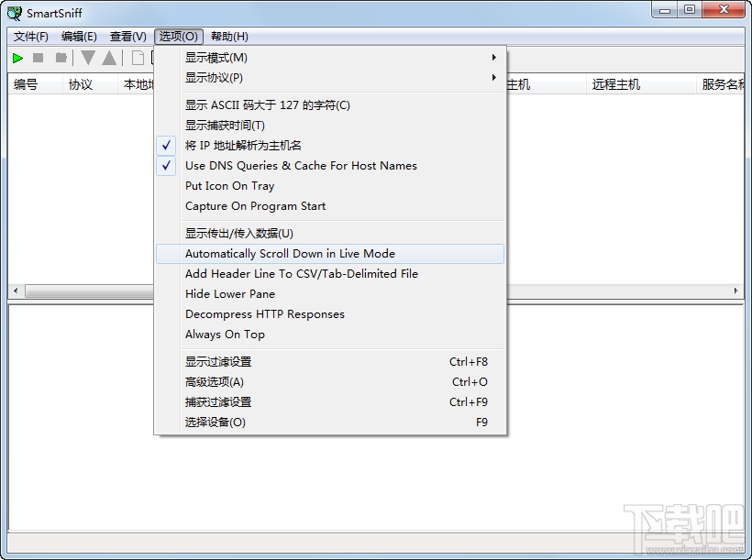Clear captured packets with the blank page icon
Image resolution: width=752 pixels, height=560 pixels.
[x=135, y=58]
